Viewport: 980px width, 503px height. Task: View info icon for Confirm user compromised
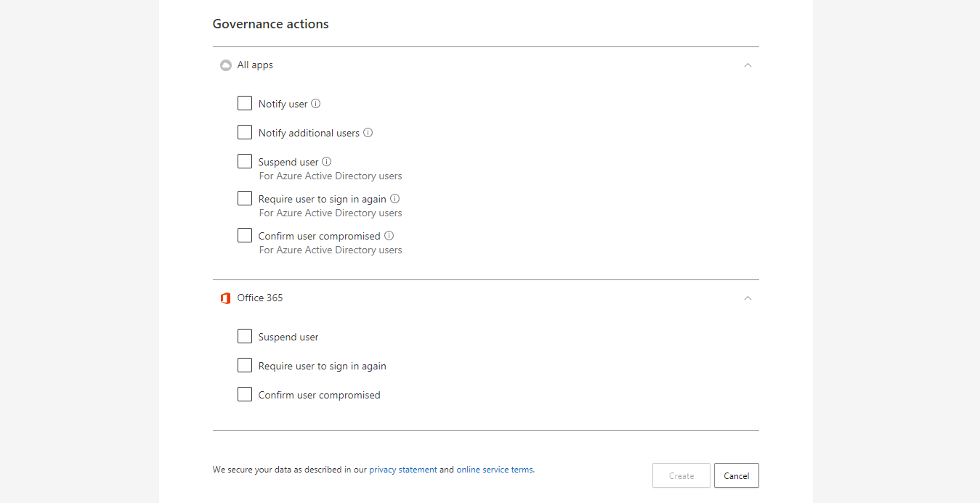tap(389, 236)
